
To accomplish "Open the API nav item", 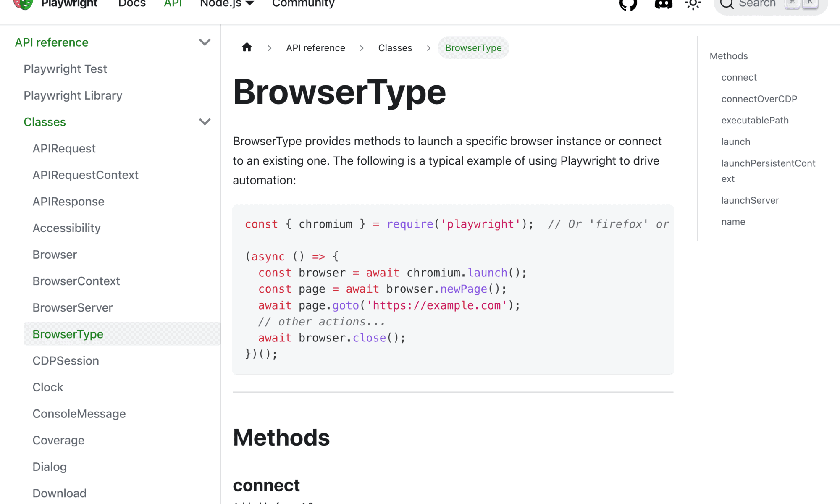I will [x=173, y=3].
